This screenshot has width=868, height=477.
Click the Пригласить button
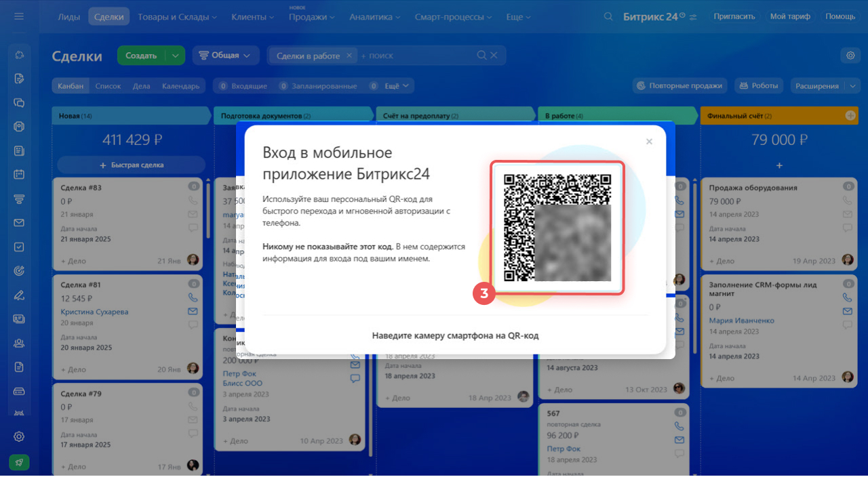click(734, 16)
